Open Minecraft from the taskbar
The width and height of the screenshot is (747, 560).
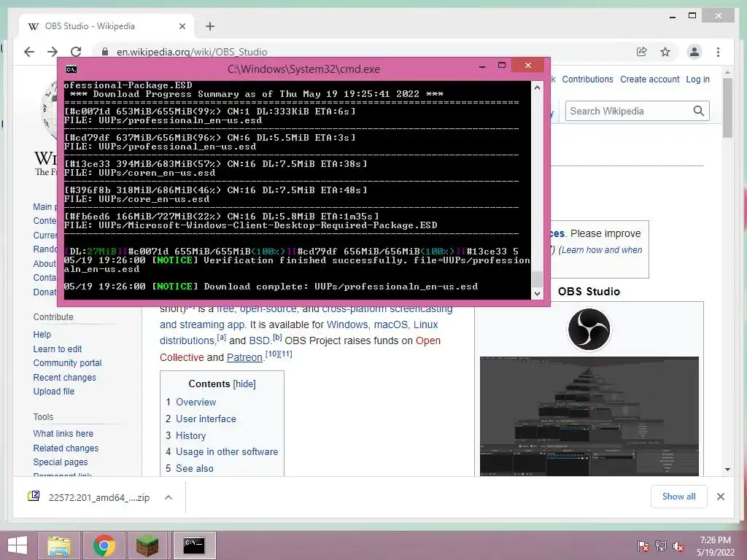[x=147, y=545]
